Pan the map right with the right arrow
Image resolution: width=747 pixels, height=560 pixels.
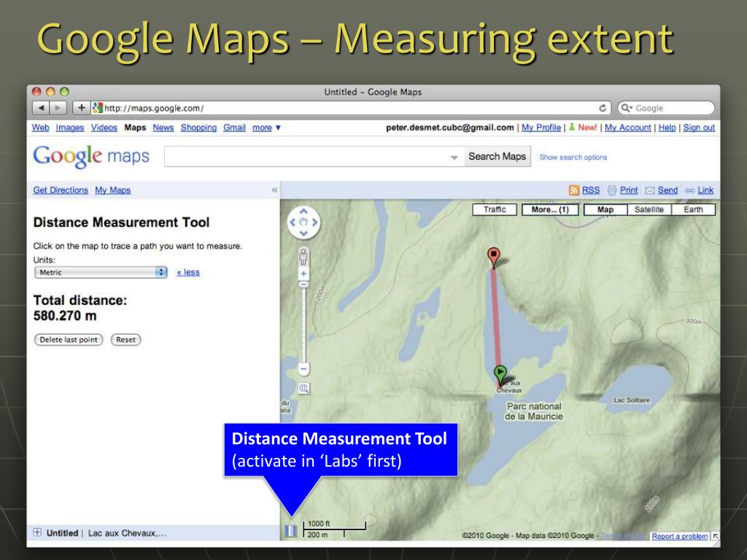click(x=315, y=222)
